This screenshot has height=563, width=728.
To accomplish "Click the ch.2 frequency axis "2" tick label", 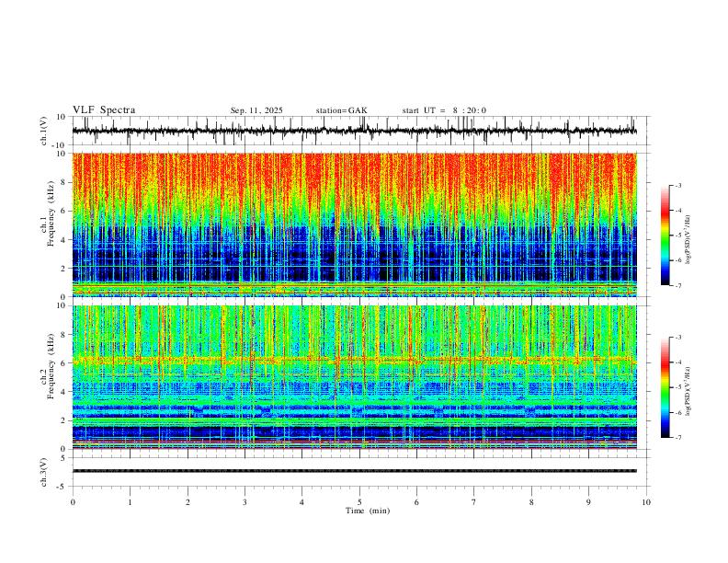I will pyautogui.click(x=63, y=420).
